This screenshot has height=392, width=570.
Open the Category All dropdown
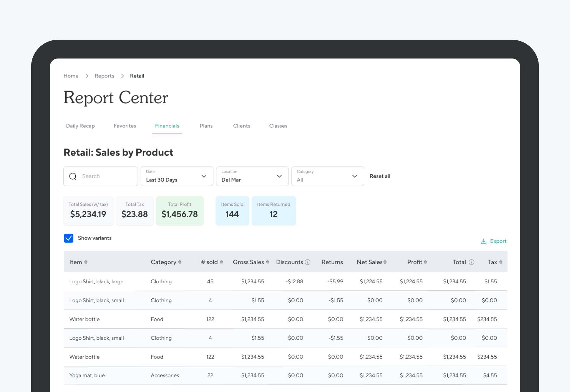click(328, 176)
